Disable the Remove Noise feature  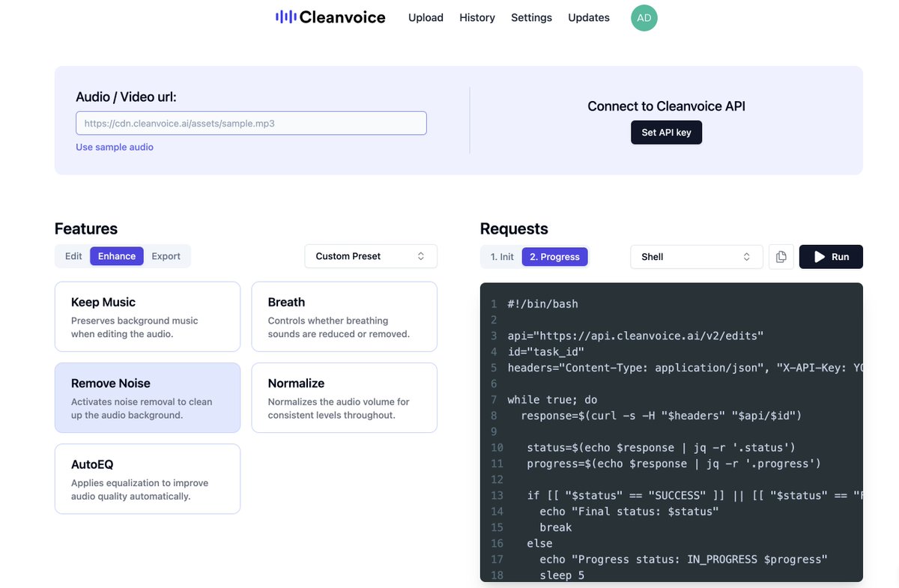(147, 398)
